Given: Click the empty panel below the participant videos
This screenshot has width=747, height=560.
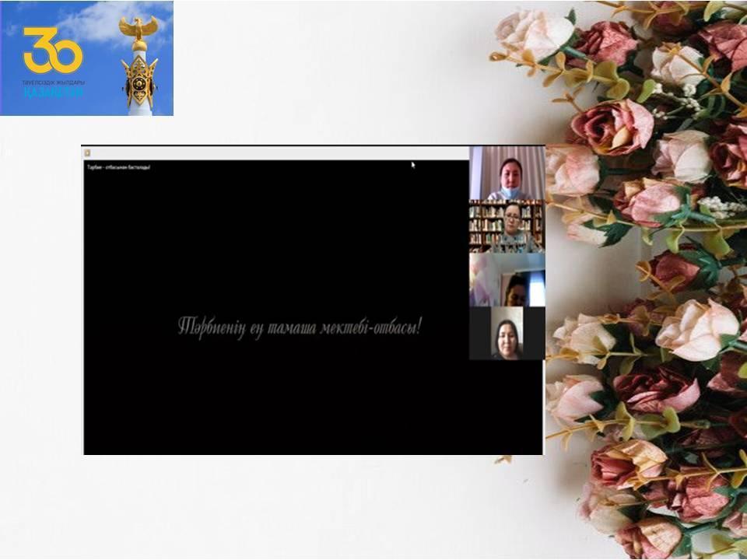Looking at the screenshot, I should click(506, 404).
